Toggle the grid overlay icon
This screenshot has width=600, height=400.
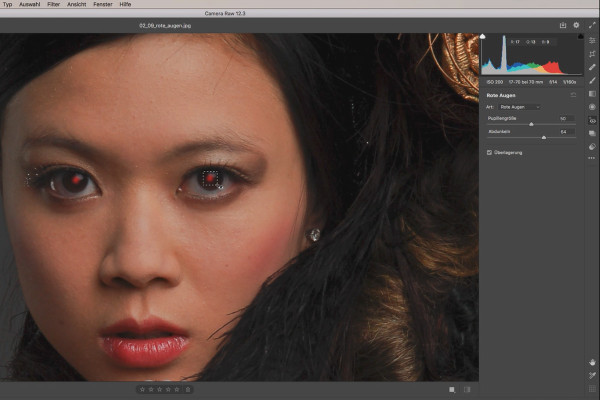pyautogui.click(x=592, y=389)
